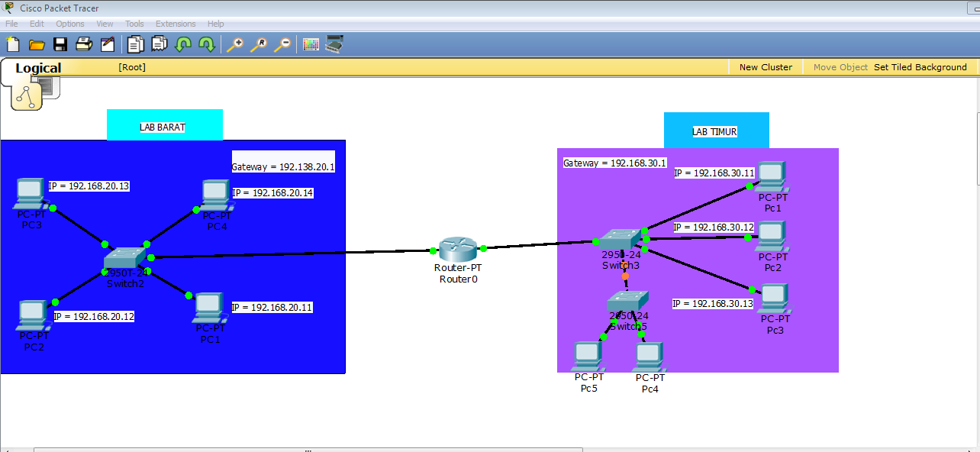Click the IP = 192.168.30.13 label
Viewport: 980px width, 452px height.
point(713,303)
